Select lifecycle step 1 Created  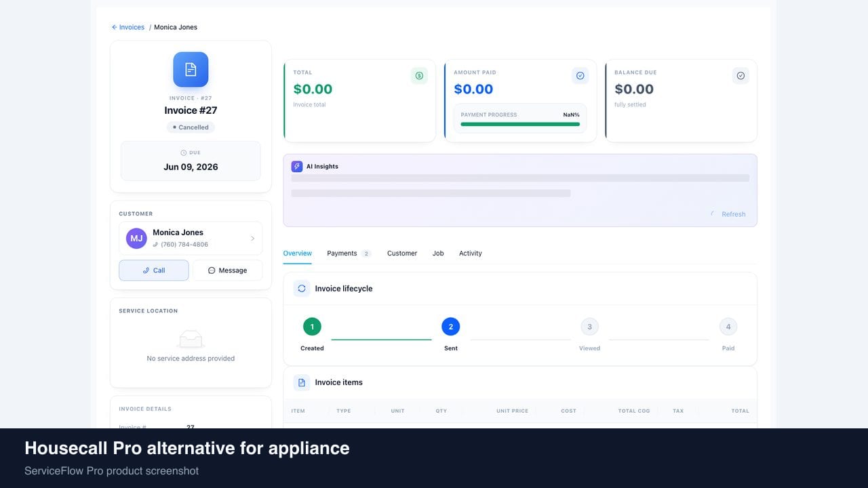tap(312, 327)
